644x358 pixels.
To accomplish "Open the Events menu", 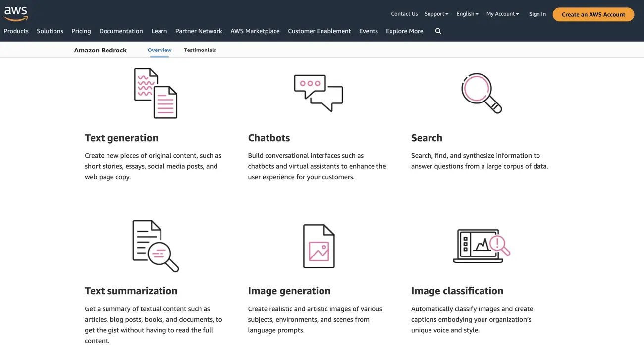I will coord(369,31).
